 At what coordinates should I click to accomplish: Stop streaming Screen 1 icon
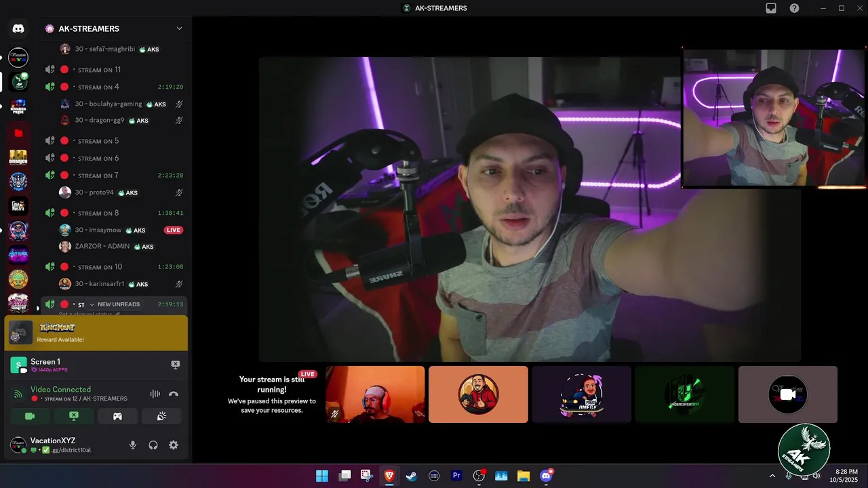click(175, 365)
